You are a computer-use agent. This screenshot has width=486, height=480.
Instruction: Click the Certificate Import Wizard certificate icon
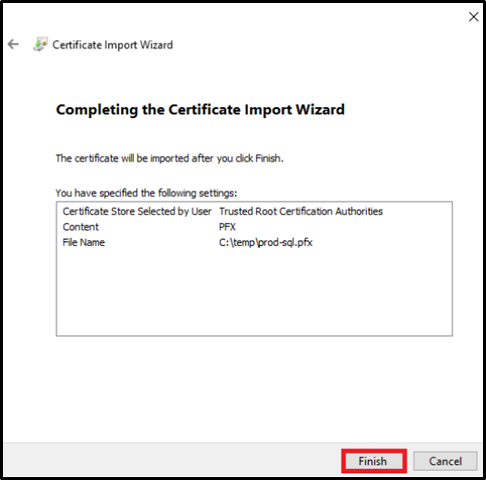(x=40, y=44)
